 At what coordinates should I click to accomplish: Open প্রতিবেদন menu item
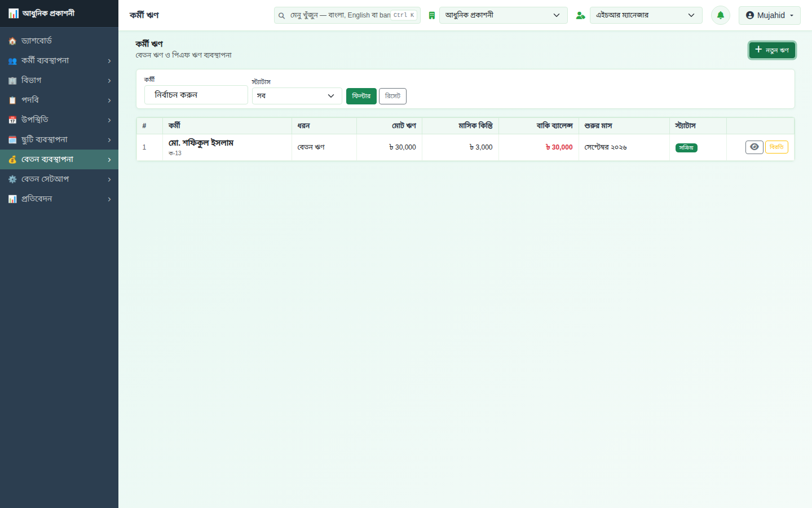tap(59, 199)
